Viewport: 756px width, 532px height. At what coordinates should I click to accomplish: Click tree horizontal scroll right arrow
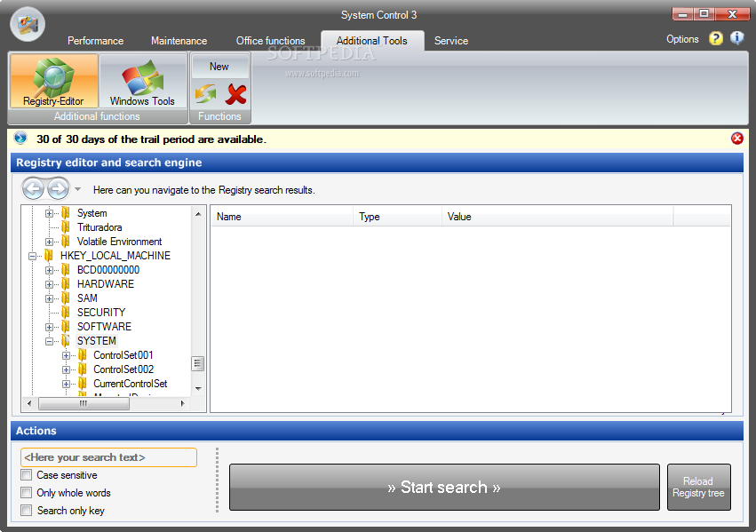click(183, 403)
